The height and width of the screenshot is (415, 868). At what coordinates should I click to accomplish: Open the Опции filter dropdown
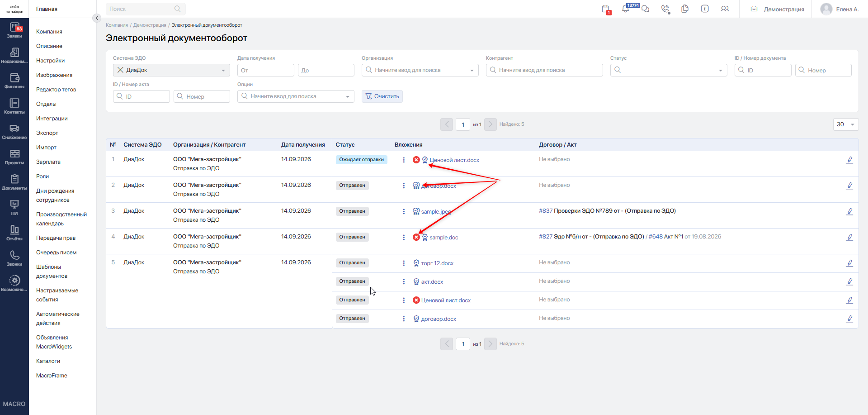[296, 96]
